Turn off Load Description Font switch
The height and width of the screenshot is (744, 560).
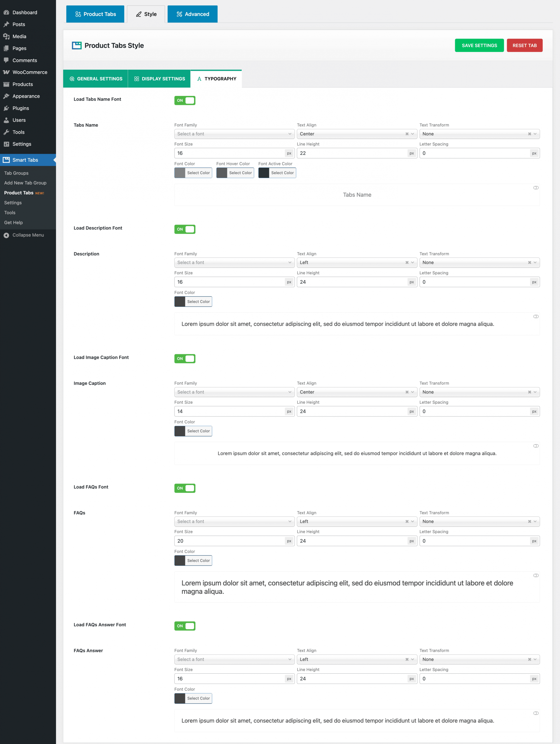click(185, 229)
